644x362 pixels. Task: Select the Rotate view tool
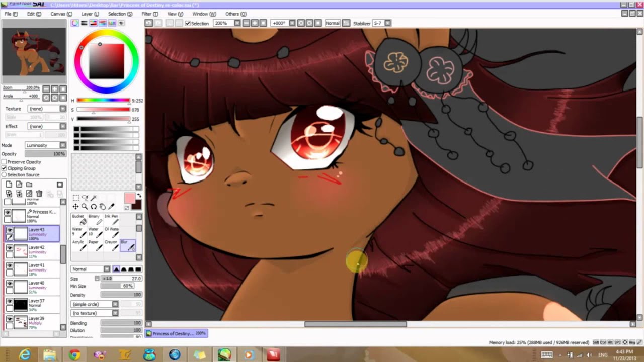click(94, 207)
